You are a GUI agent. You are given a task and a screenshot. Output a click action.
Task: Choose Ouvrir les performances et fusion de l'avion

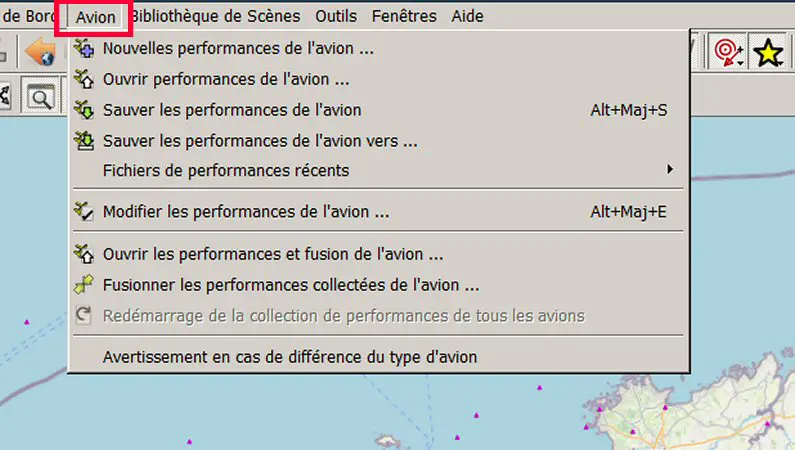pos(273,255)
